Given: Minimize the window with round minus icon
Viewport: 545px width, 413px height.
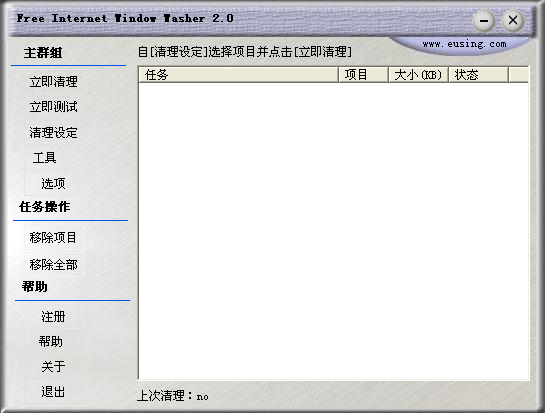Looking at the screenshot, I should coord(484,21).
